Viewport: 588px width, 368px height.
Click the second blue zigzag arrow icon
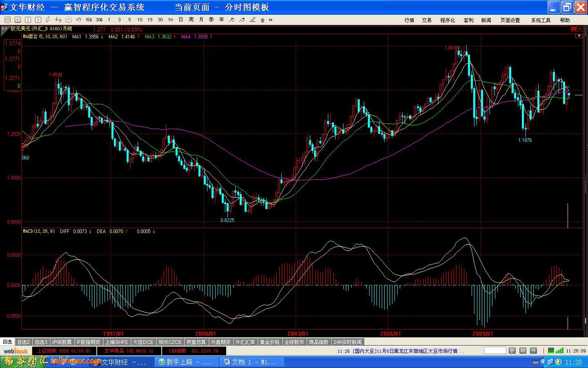tap(242, 20)
